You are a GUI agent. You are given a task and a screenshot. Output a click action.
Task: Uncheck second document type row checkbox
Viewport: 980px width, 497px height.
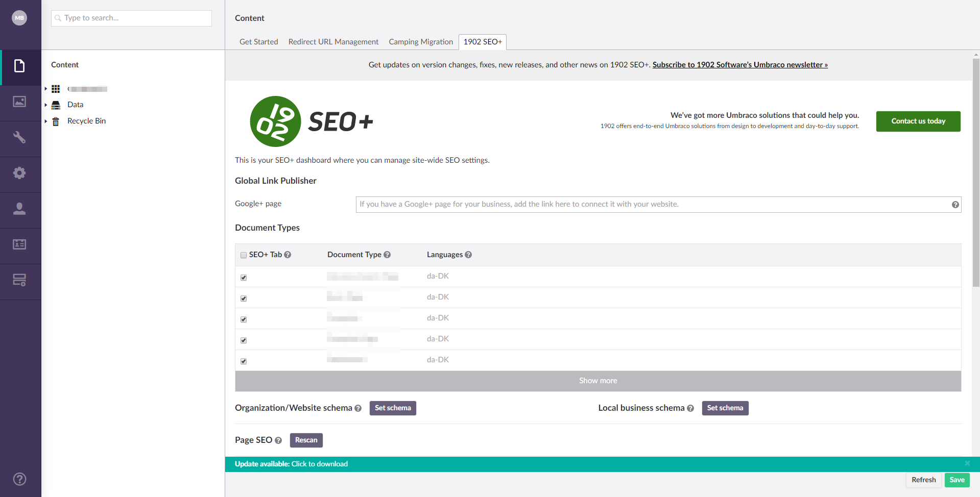point(244,299)
